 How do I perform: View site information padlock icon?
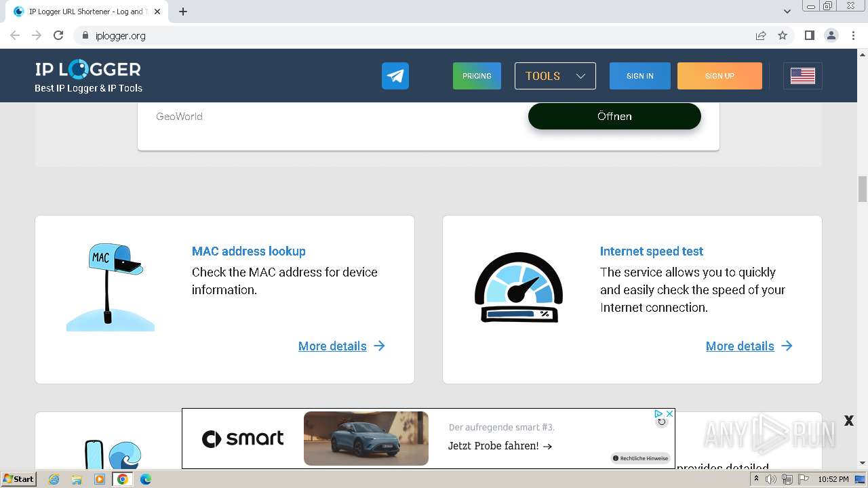(x=85, y=35)
